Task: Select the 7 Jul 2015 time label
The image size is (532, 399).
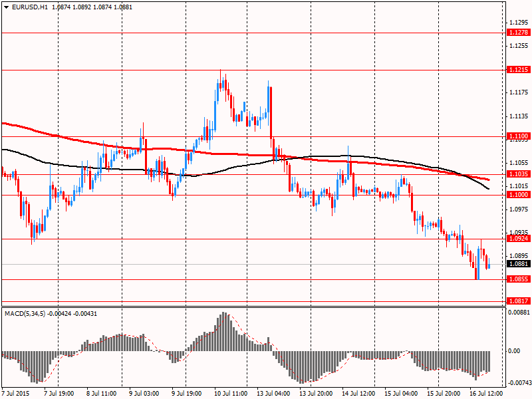Action: pos(15,394)
